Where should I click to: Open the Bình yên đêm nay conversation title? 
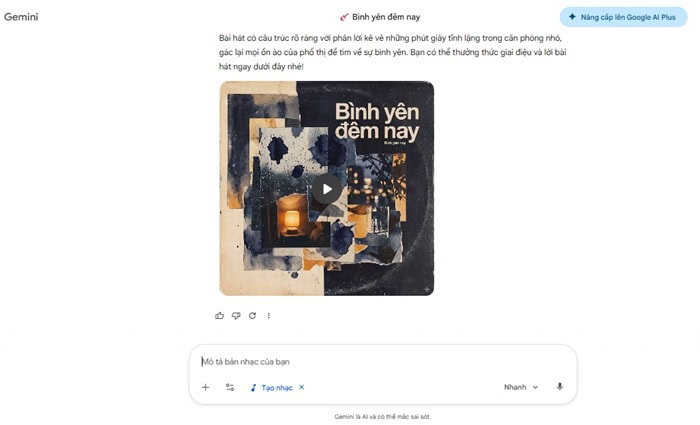coord(386,17)
